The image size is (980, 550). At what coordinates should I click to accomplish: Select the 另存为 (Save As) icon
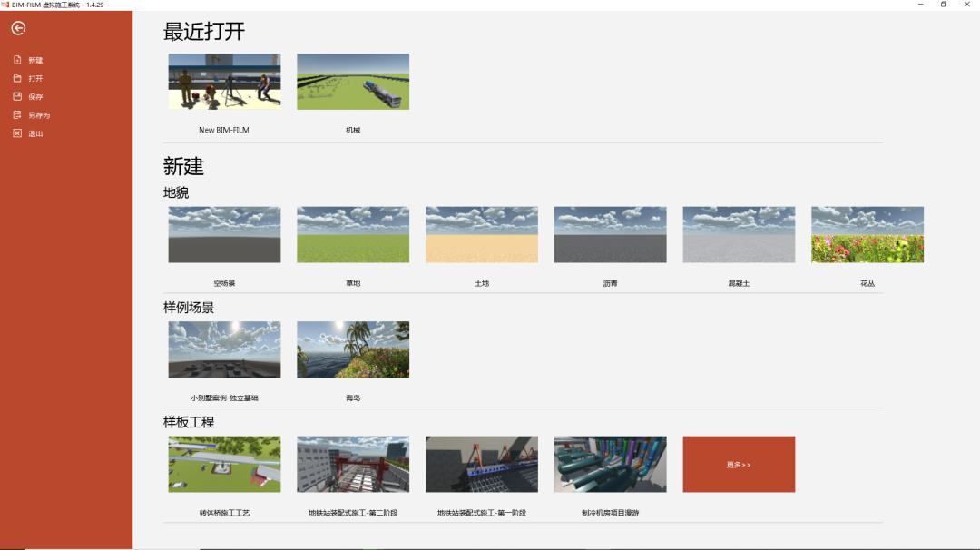[x=16, y=115]
